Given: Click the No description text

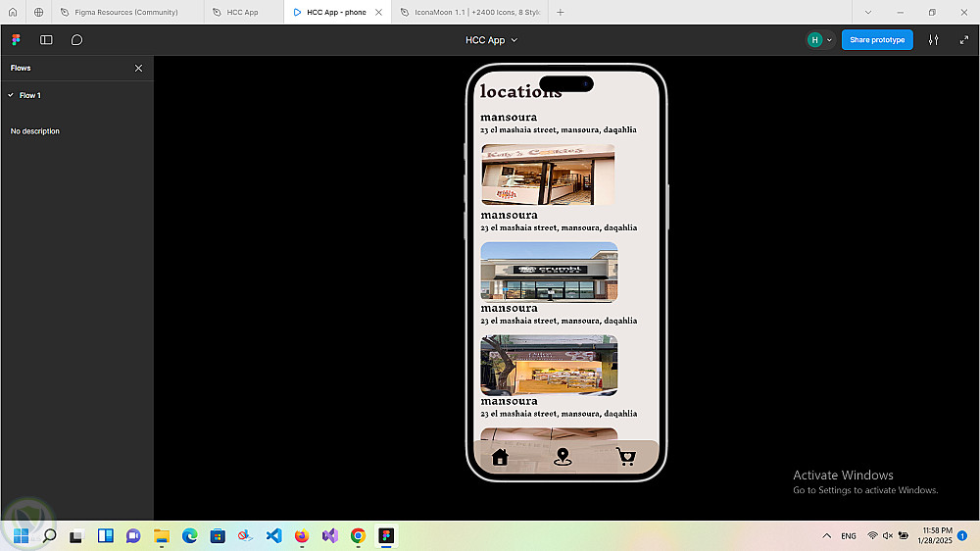Looking at the screenshot, I should (x=35, y=131).
